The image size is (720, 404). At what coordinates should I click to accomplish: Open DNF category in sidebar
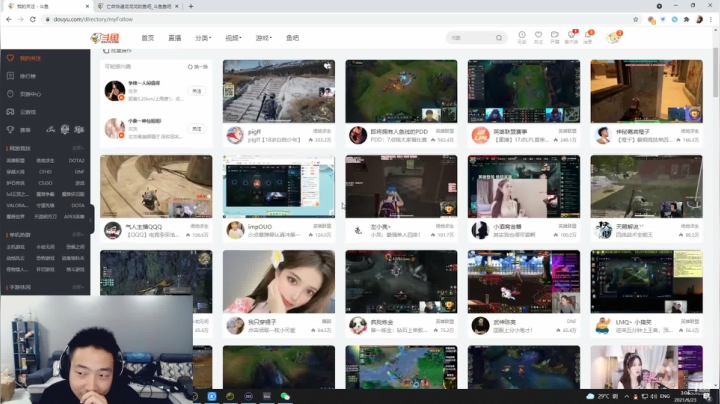[x=79, y=172]
